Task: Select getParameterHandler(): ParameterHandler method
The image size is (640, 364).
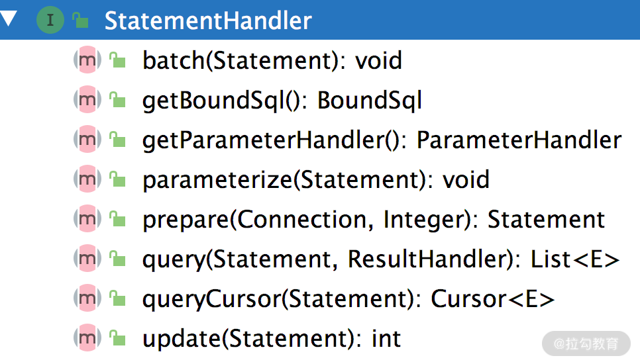Action: [x=382, y=140]
